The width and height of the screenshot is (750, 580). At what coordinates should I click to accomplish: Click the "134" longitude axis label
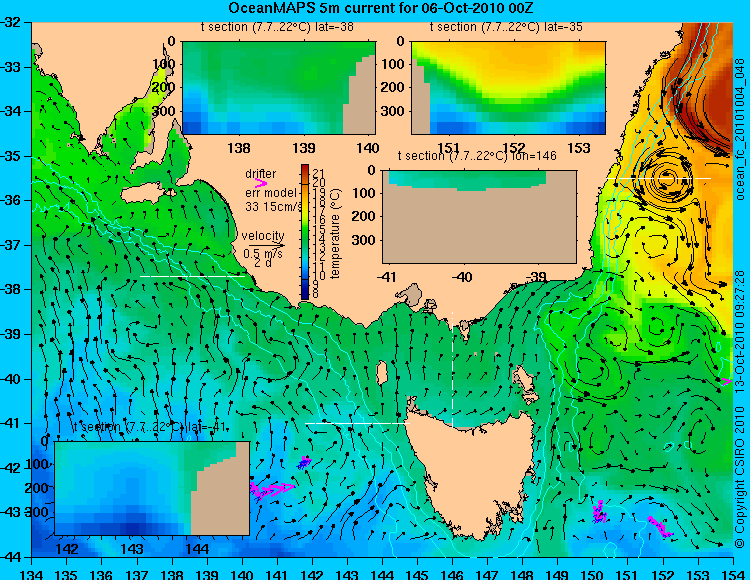click(x=32, y=573)
